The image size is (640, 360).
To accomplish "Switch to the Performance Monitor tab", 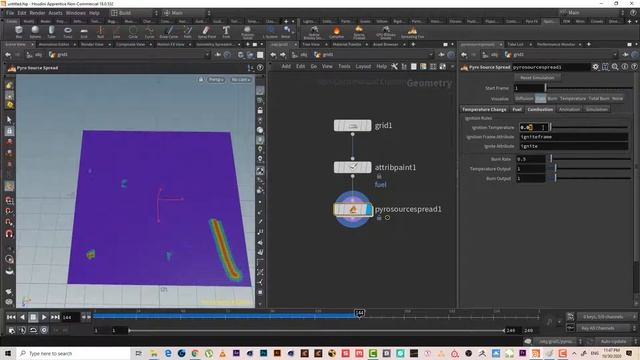I will tap(556, 44).
